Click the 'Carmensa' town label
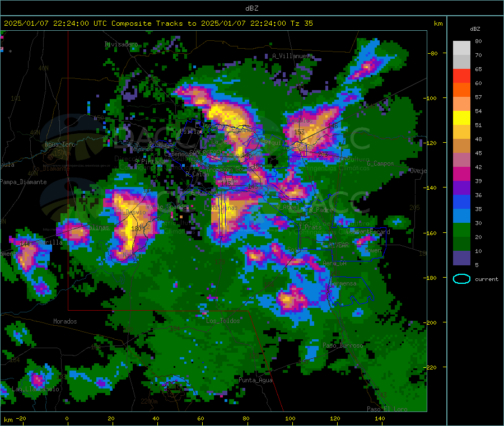Image resolution: width=504 pixels, height=426 pixels. point(343,283)
